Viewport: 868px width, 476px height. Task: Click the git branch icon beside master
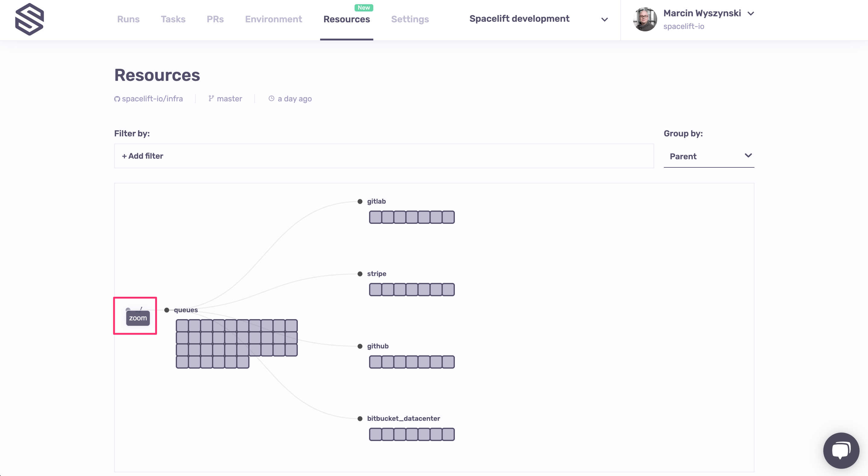[x=211, y=98]
